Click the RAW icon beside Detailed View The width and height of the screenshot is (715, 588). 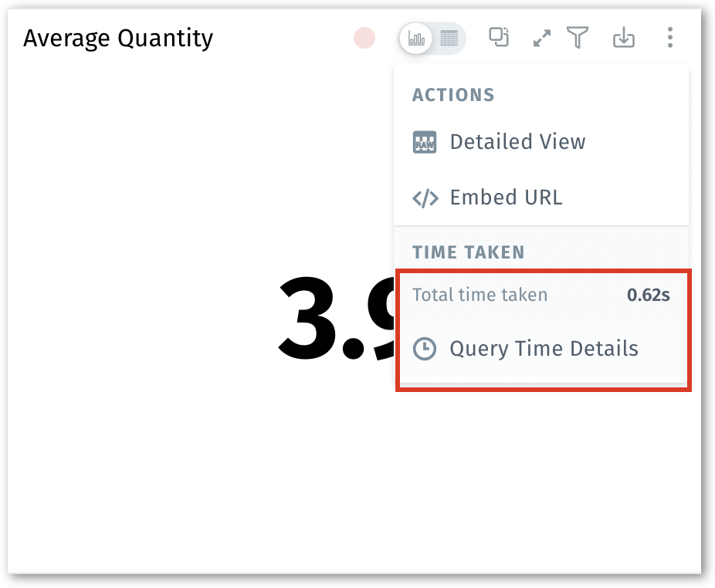click(x=425, y=142)
